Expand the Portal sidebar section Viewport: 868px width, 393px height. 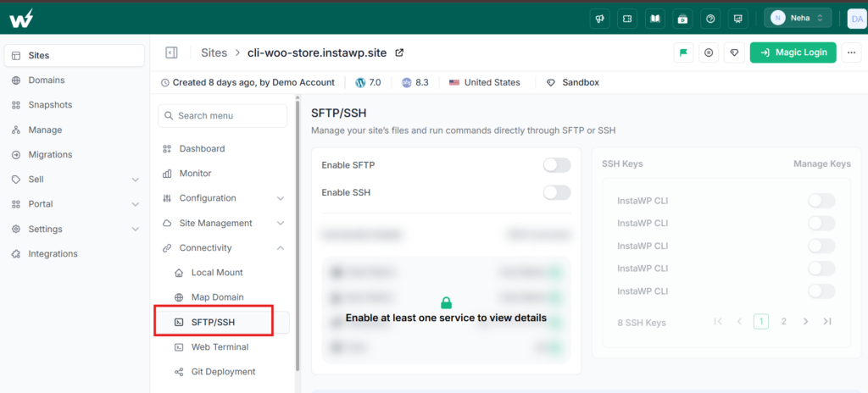click(x=136, y=204)
